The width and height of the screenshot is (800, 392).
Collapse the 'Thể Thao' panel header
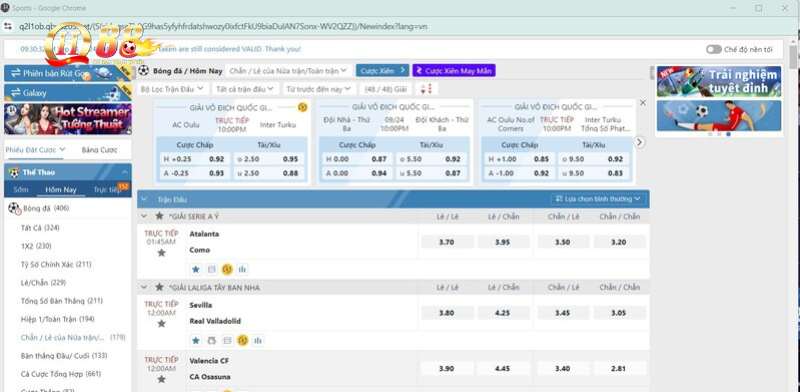pyautogui.click(x=67, y=172)
